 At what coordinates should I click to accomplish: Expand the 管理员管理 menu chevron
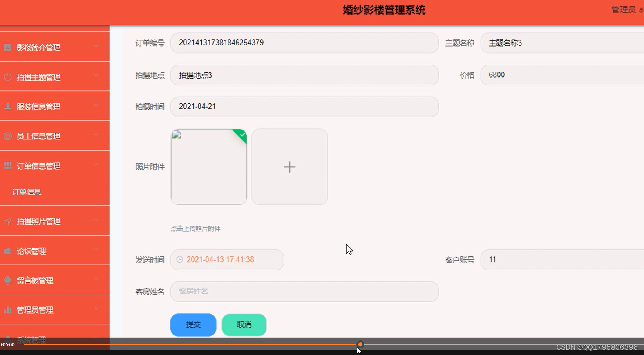point(96,308)
